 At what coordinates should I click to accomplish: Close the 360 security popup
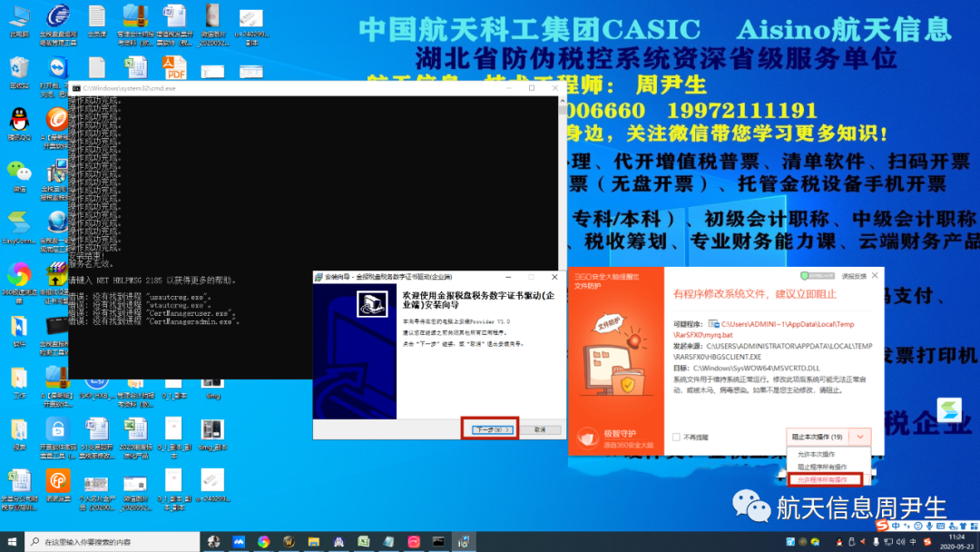coord(875,275)
